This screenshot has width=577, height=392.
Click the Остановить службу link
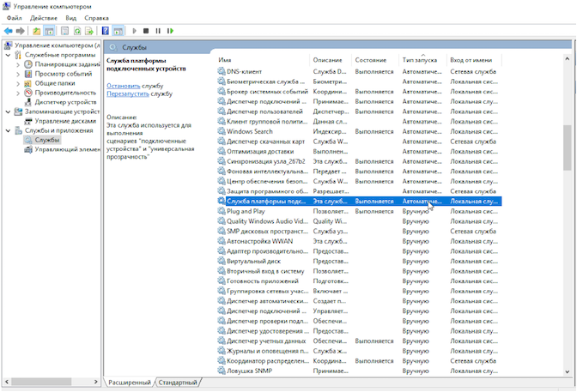(124, 86)
